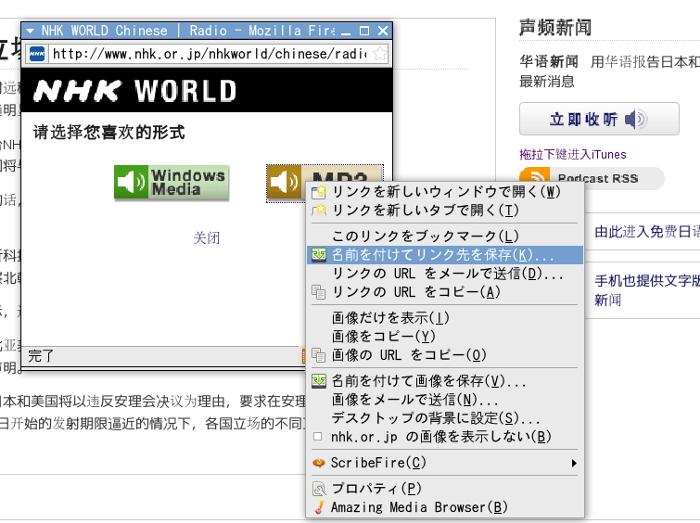Choose 画像をメールで送信(N)

pyautogui.click(x=445, y=399)
